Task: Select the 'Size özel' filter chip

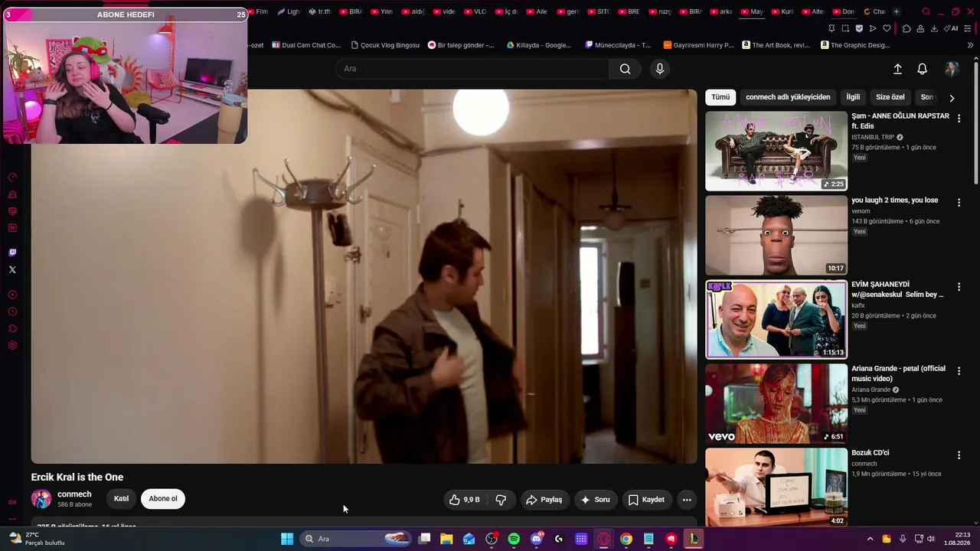Action: [x=890, y=97]
